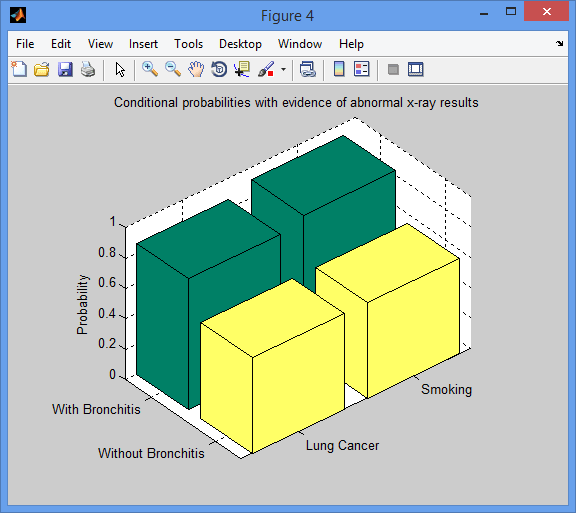Click the dock figure arrow in menu bar
Image resolution: width=576 pixels, height=513 pixels.
[x=559, y=43]
